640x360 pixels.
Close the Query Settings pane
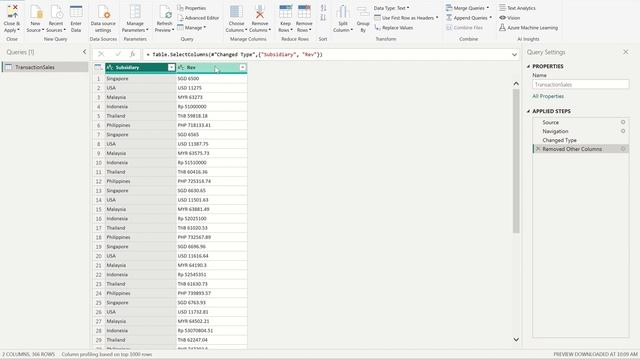click(626, 52)
